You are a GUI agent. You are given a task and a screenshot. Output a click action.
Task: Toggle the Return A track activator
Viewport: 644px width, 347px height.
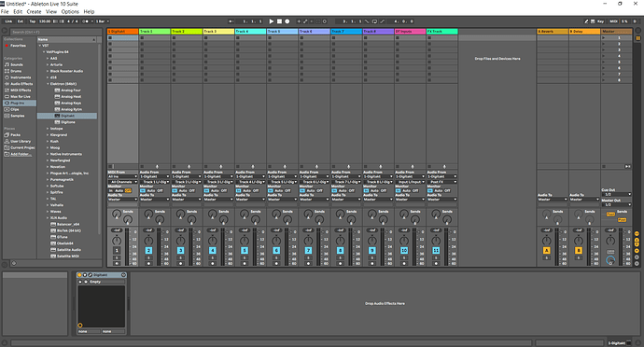click(546, 251)
